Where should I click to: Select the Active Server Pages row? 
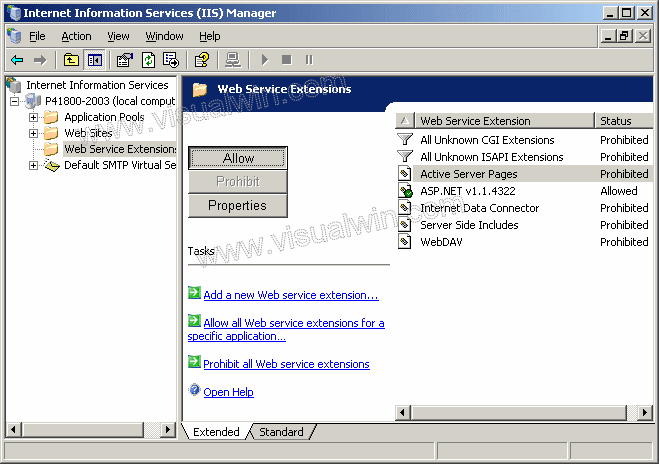[525, 174]
